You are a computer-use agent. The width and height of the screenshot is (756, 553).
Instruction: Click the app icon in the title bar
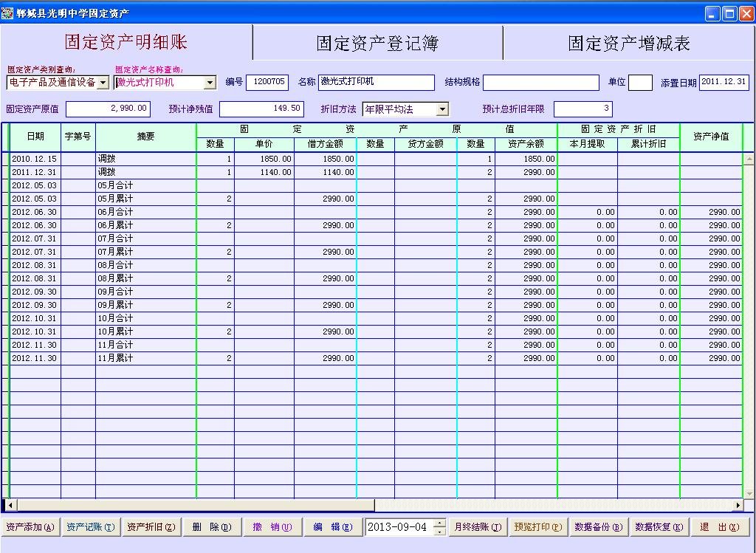[8, 13]
